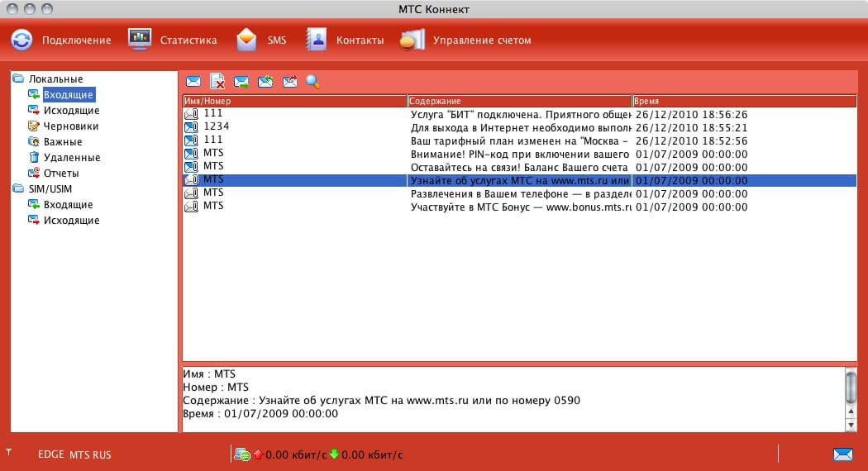Click the Управление счетом coins icon
Viewport: 868px width, 471px height.
tap(413, 40)
